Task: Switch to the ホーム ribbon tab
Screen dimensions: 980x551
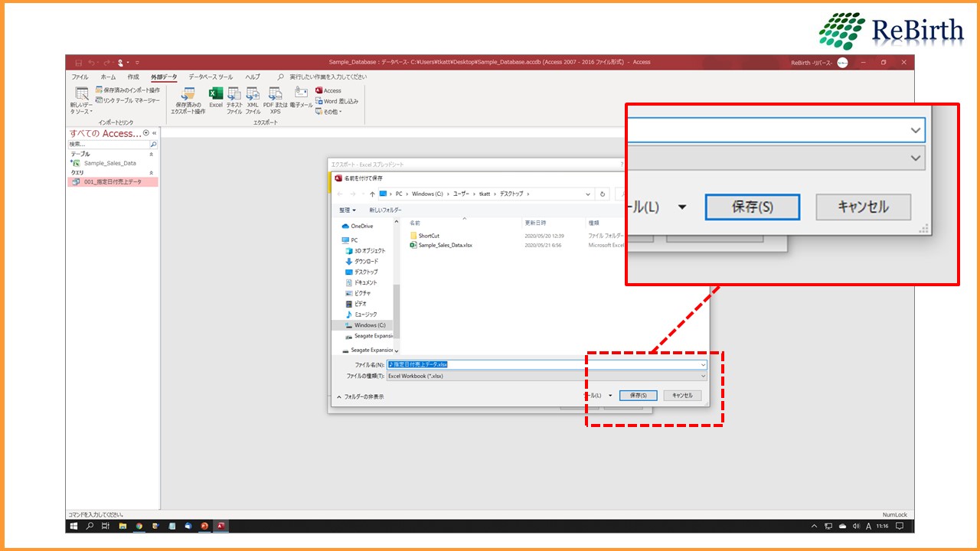Action: pyautogui.click(x=109, y=77)
